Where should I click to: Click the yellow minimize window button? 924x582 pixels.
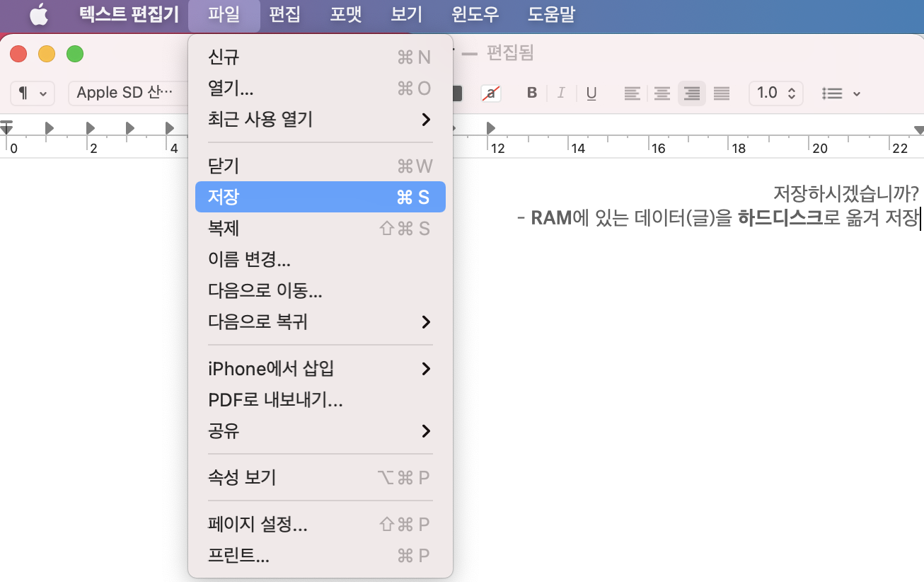(x=47, y=54)
